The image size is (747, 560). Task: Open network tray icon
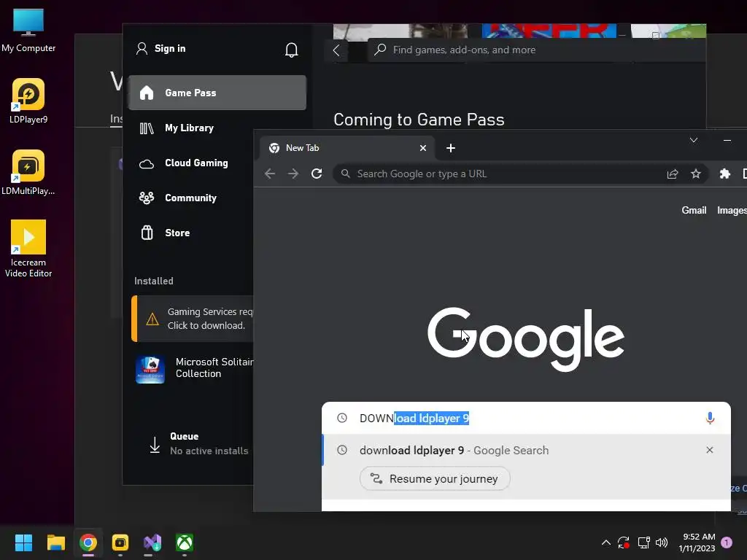pos(643,542)
